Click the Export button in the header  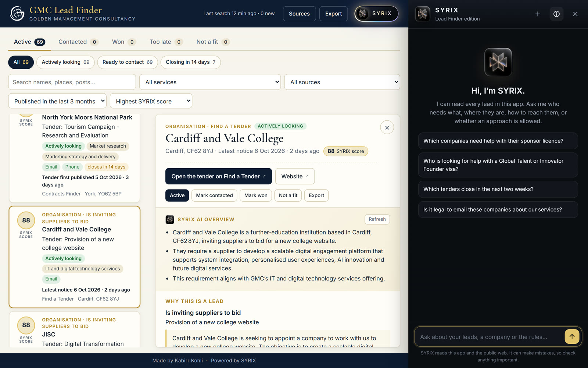334,14
